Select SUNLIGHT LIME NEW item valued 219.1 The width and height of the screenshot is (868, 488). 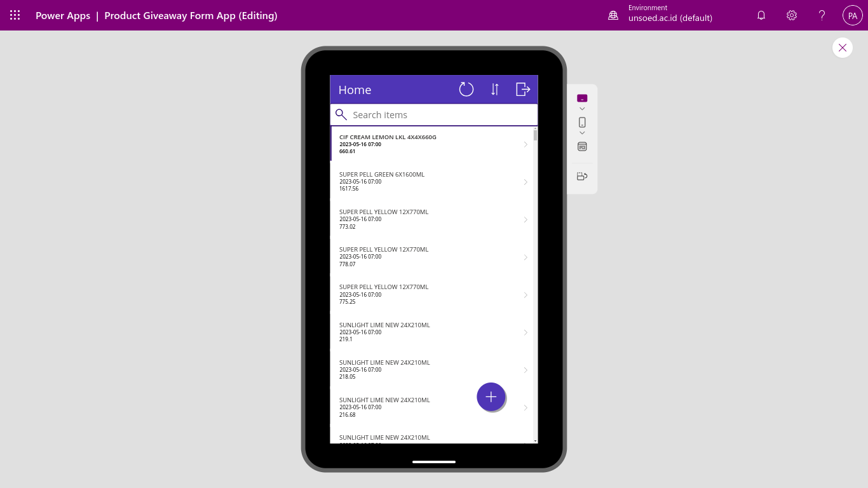tap(431, 332)
